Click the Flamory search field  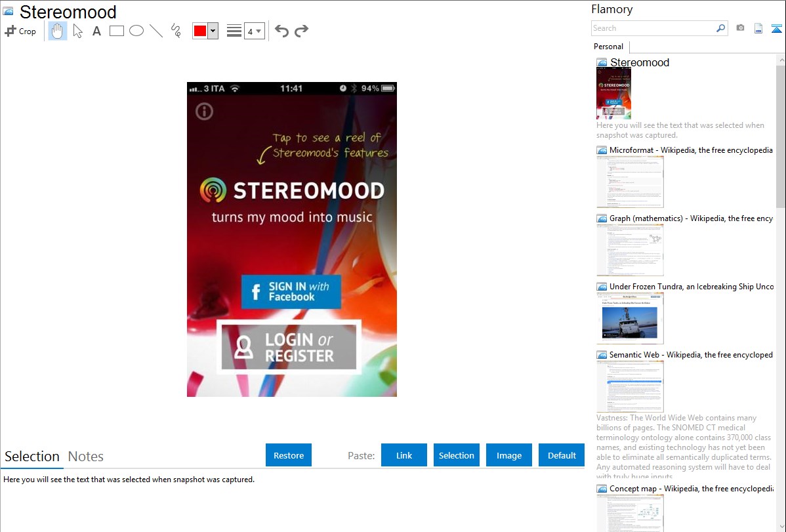click(x=653, y=28)
